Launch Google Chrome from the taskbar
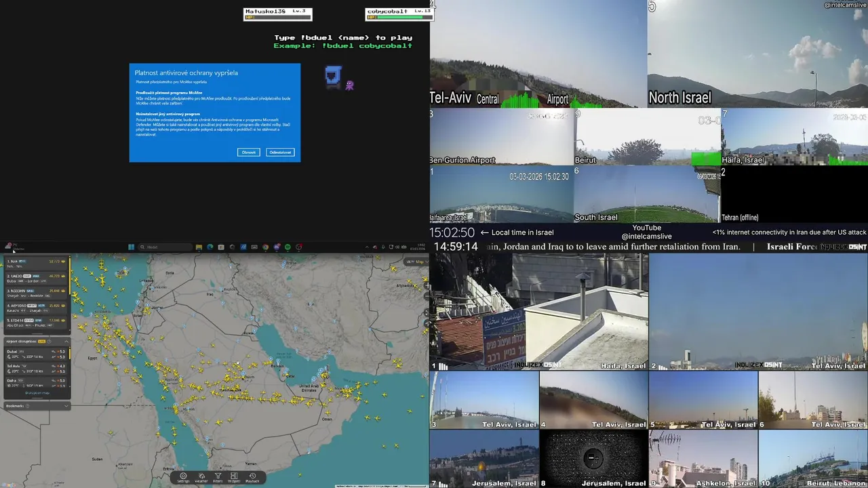The image size is (868, 488). pos(265,247)
